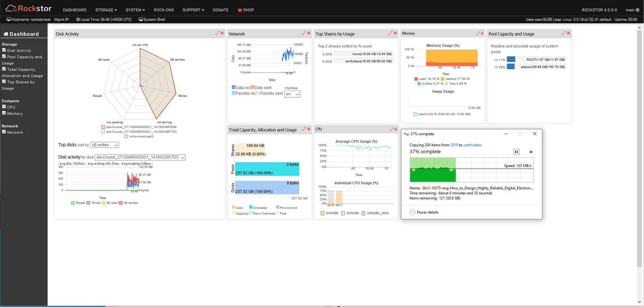The height and width of the screenshot is (307, 644).
Task: Close the Memory widget
Action: [x=482, y=33]
